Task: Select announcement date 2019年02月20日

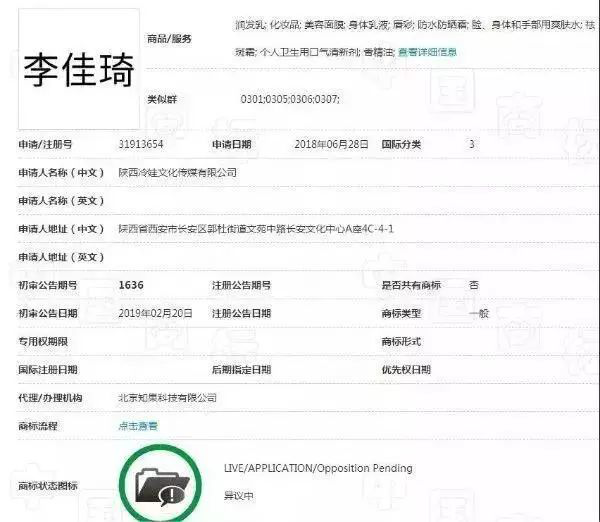Action: [155, 313]
